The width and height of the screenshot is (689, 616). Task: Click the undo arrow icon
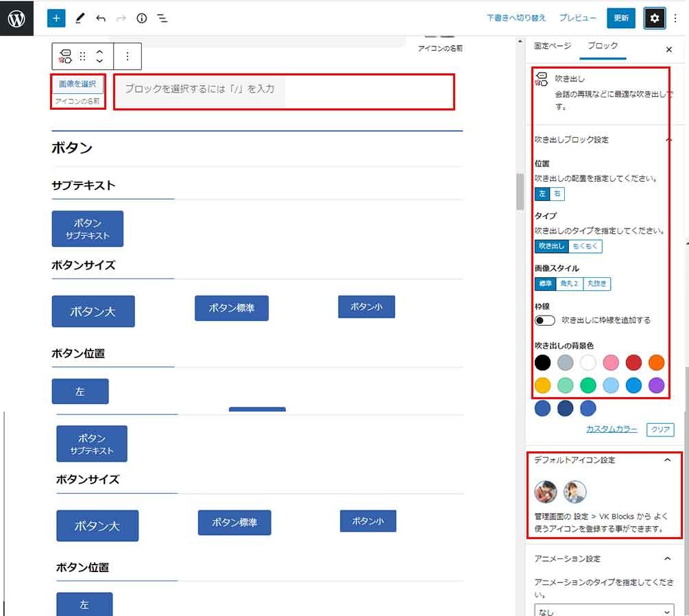pos(101,19)
